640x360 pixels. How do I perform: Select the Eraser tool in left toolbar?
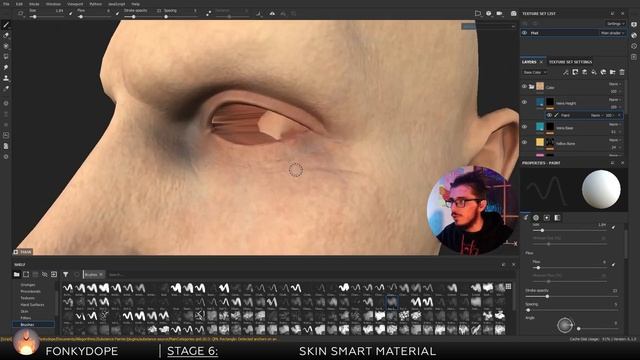tap(6, 36)
